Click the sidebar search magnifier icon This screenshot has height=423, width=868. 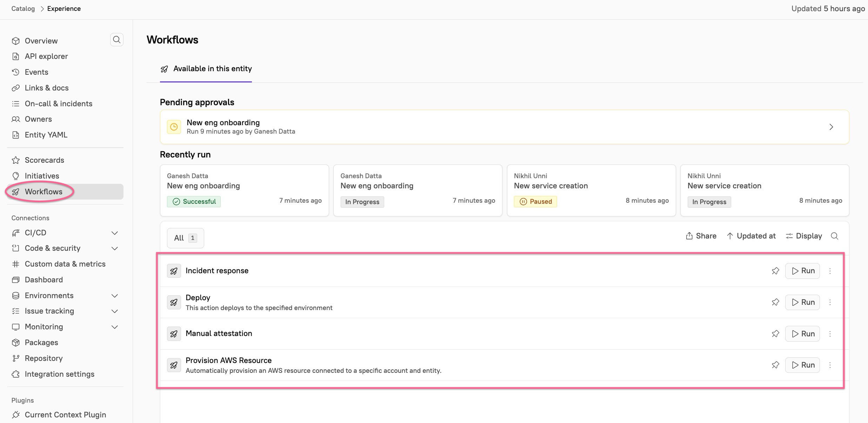(x=117, y=40)
